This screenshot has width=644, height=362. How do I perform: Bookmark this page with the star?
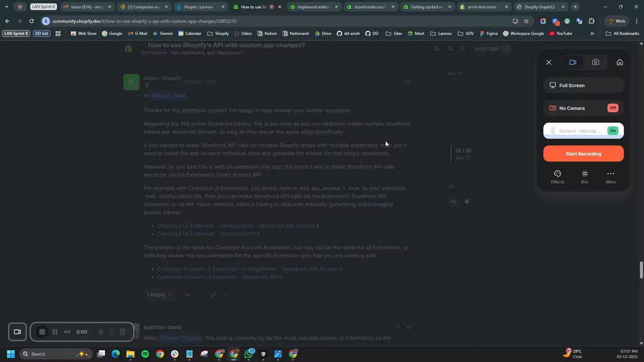(526, 21)
